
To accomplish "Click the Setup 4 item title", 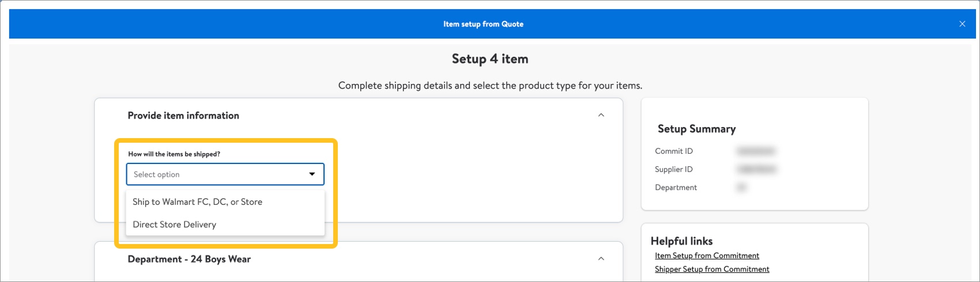I will point(490,59).
